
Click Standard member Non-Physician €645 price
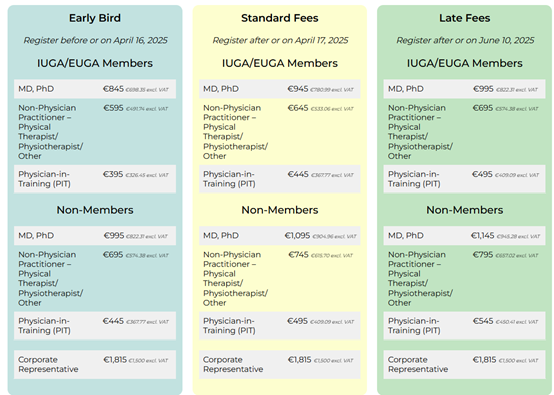click(298, 108)
